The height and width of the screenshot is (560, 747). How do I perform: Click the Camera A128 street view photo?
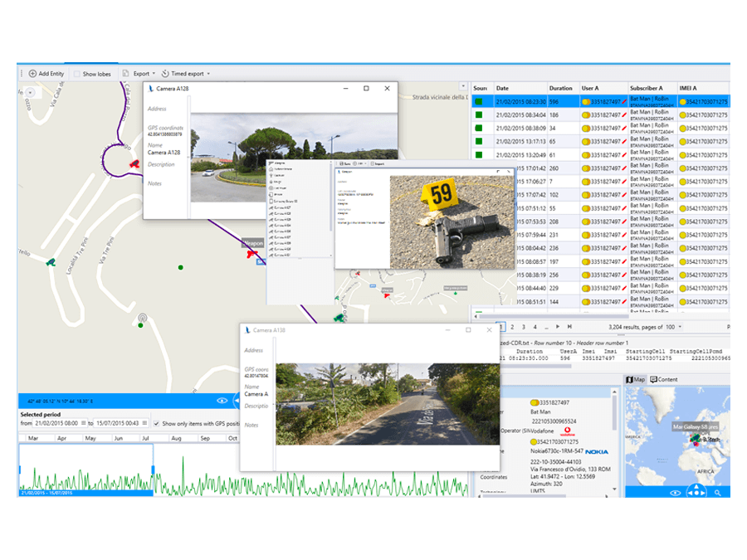click(x=295, y=157)
